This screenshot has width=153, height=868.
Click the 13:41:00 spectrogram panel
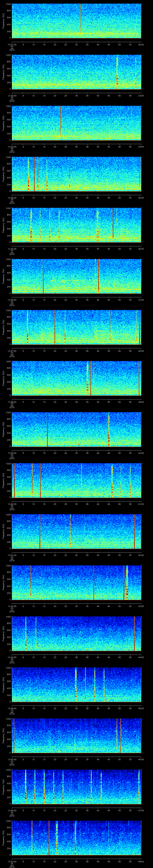[x=76, y=531]
